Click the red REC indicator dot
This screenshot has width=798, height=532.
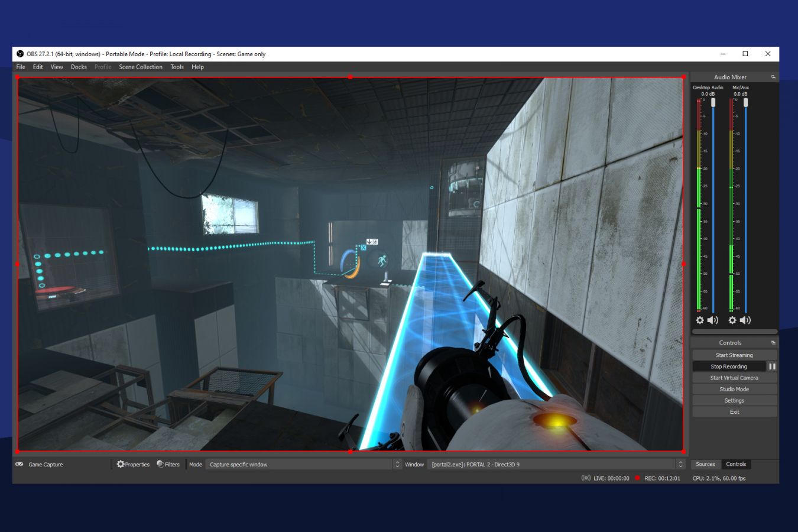click(638, 478)
